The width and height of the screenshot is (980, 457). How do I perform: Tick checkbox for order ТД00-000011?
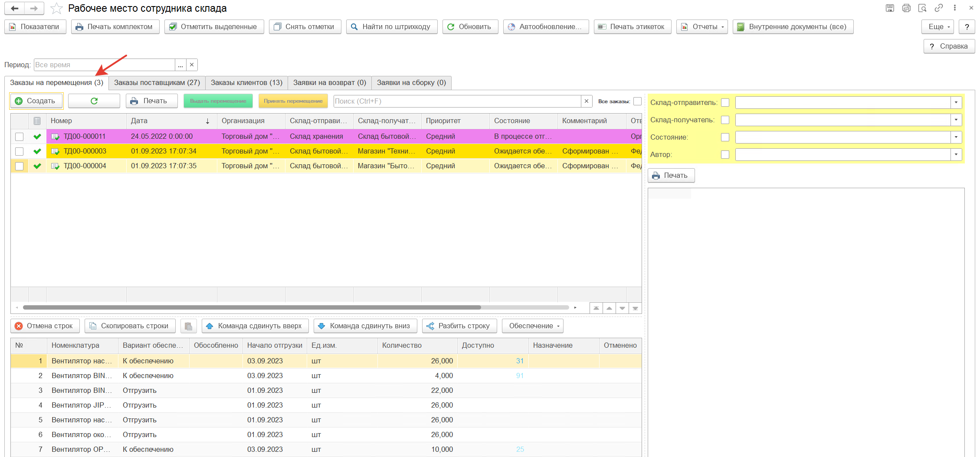(x=19, y=137)
